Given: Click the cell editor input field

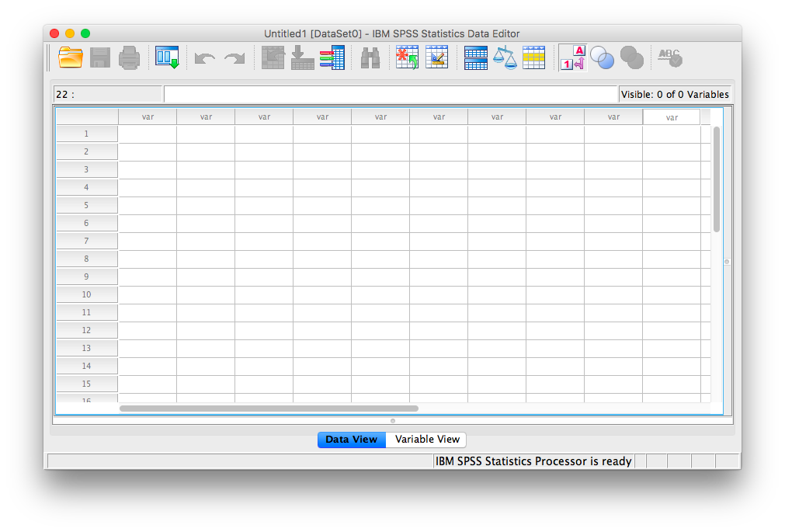Looking at the screenshot, I should coord(391,94).
